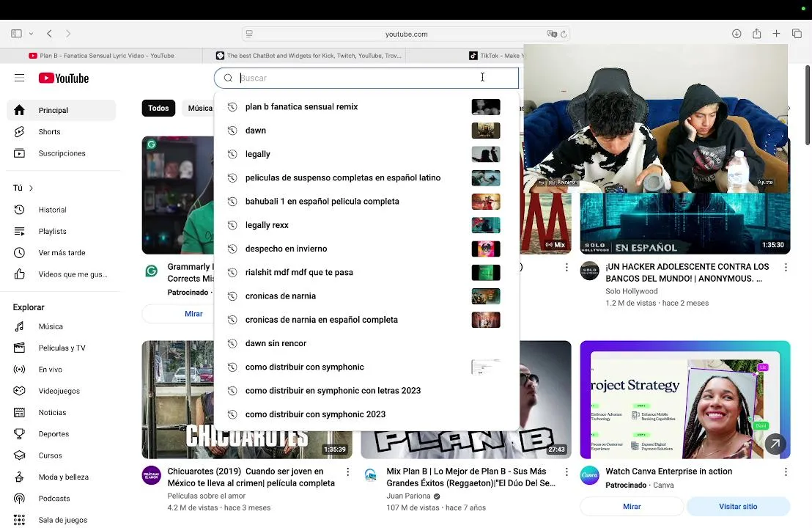Choose the cronicas de narnia suggestion
Screen dimensions: 812x528
coord(366,296)
